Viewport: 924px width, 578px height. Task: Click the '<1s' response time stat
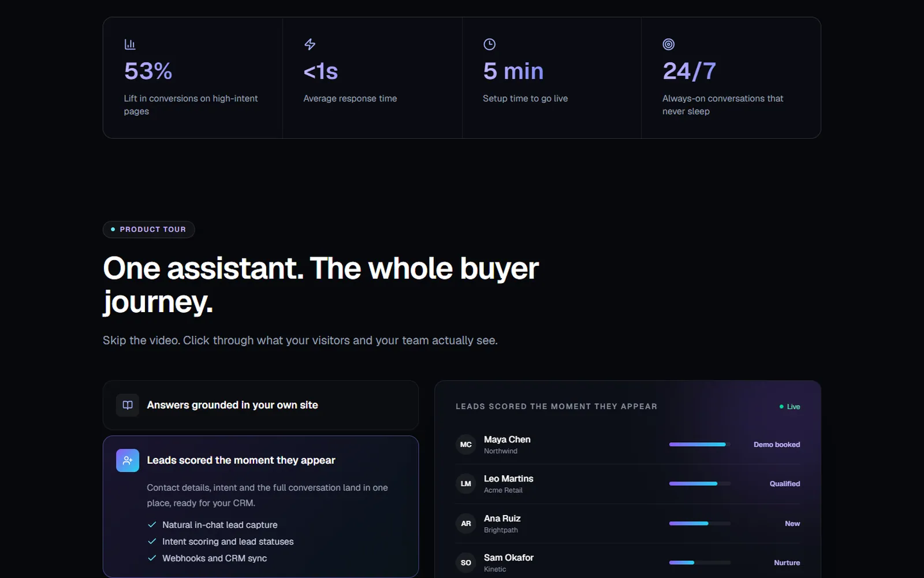[x=321, y=72]
